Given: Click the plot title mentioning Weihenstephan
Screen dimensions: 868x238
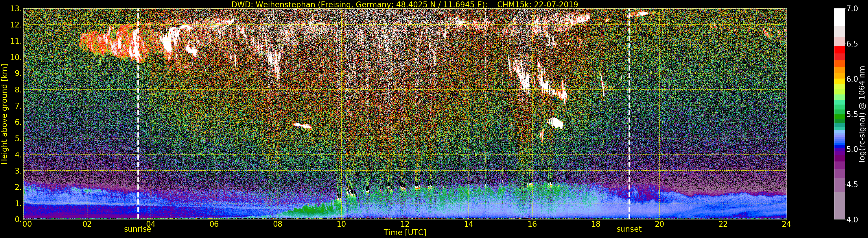Looking at the screenshot, I should pyautogui.click(x=405, y=4).
